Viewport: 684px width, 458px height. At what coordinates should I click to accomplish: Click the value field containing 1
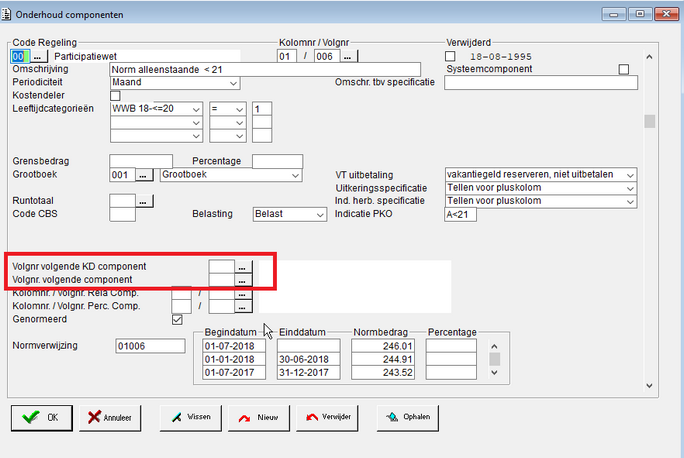[262, 109]
